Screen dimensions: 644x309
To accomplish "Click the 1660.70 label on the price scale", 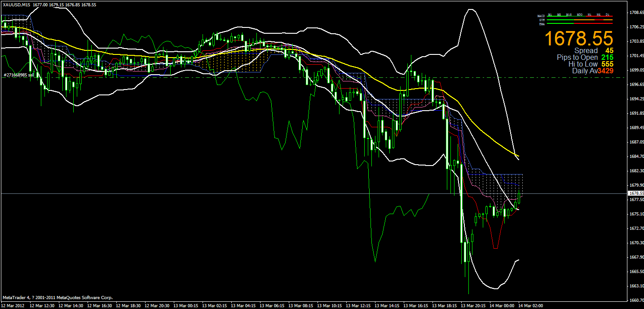I will click(636, 300).
